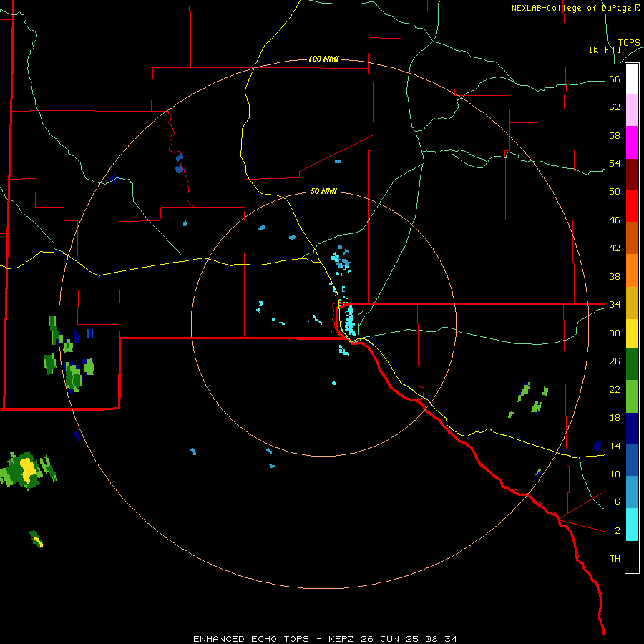Click the black TH threshold swatch
Screen dimensions: 644x644
[632, 557]
